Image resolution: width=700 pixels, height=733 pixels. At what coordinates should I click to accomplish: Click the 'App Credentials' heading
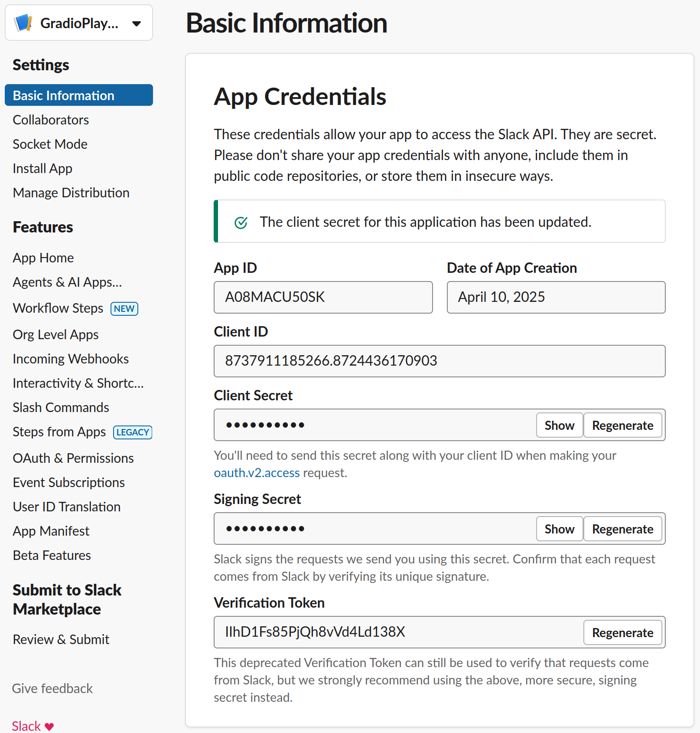300,96
